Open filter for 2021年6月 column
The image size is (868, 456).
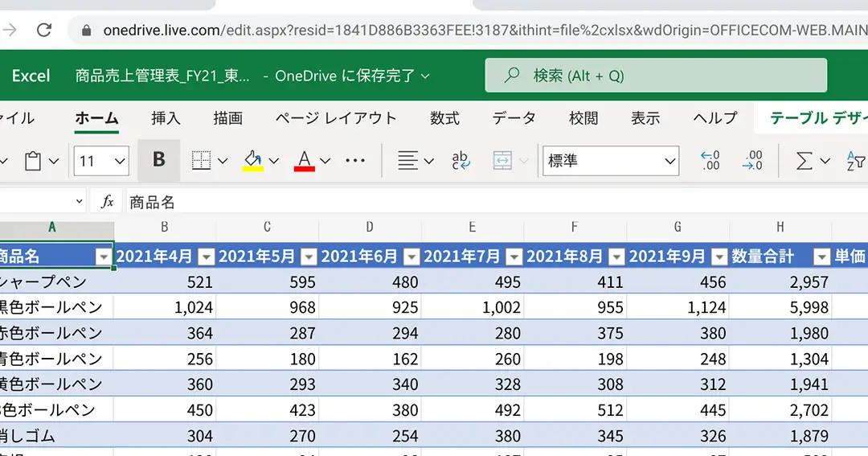(x=411, y=257)
